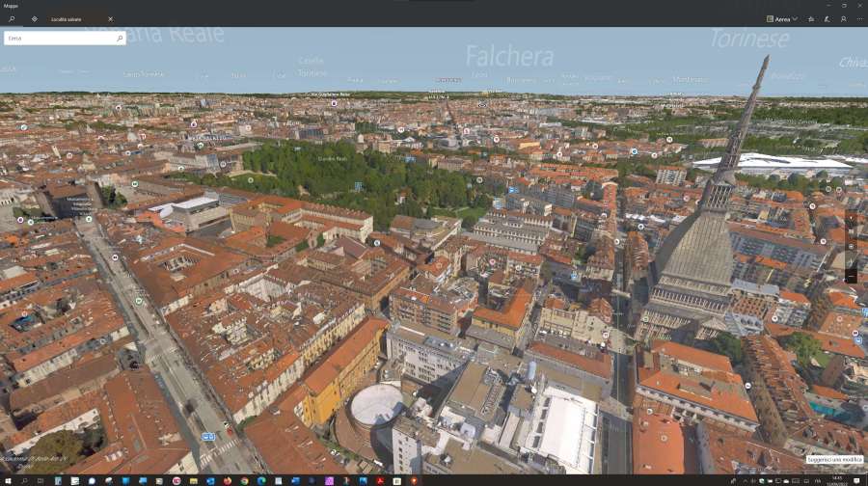Open the saved places favorites icon
This screenshot has height=486, width=868.
[x=811, y=18]
